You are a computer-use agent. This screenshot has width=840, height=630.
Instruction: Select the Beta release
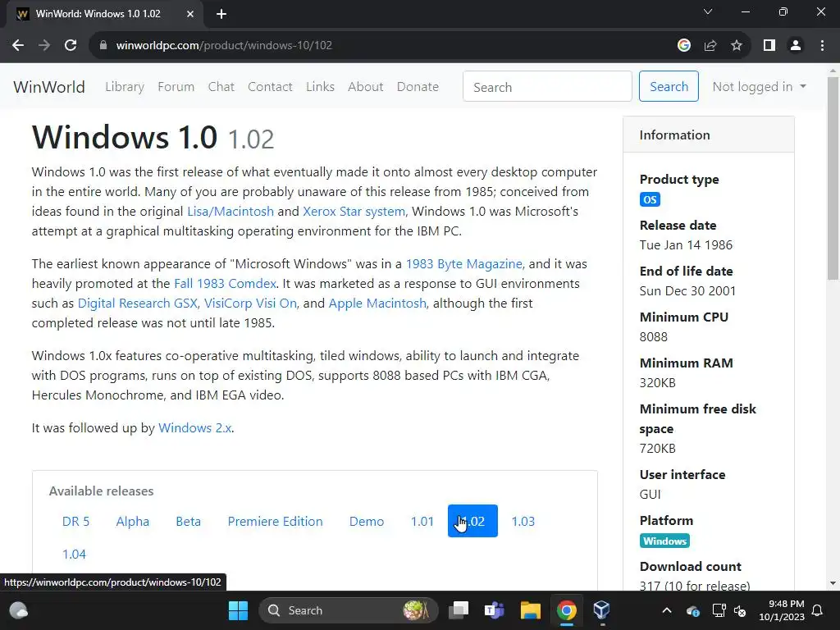pos(189,521)
